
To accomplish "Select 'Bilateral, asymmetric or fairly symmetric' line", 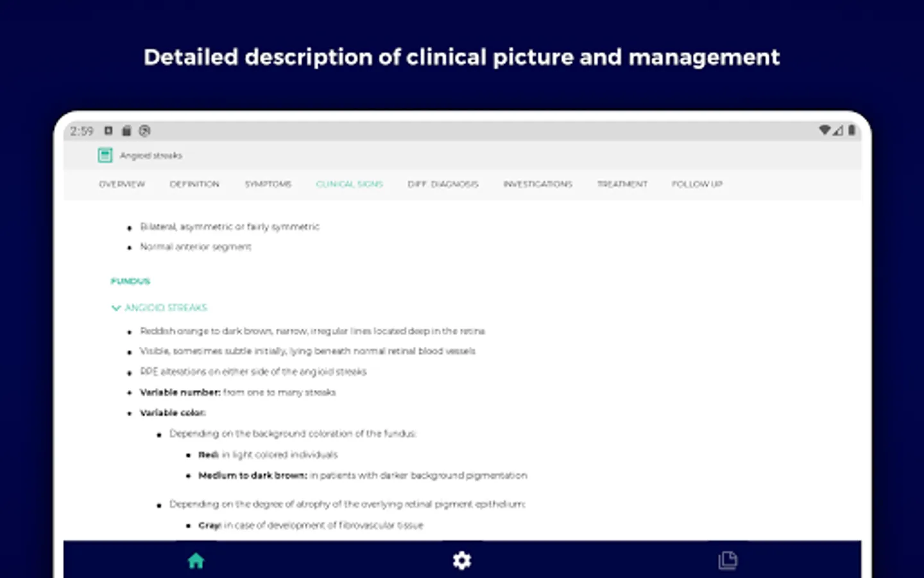I will tap(230, 227).
